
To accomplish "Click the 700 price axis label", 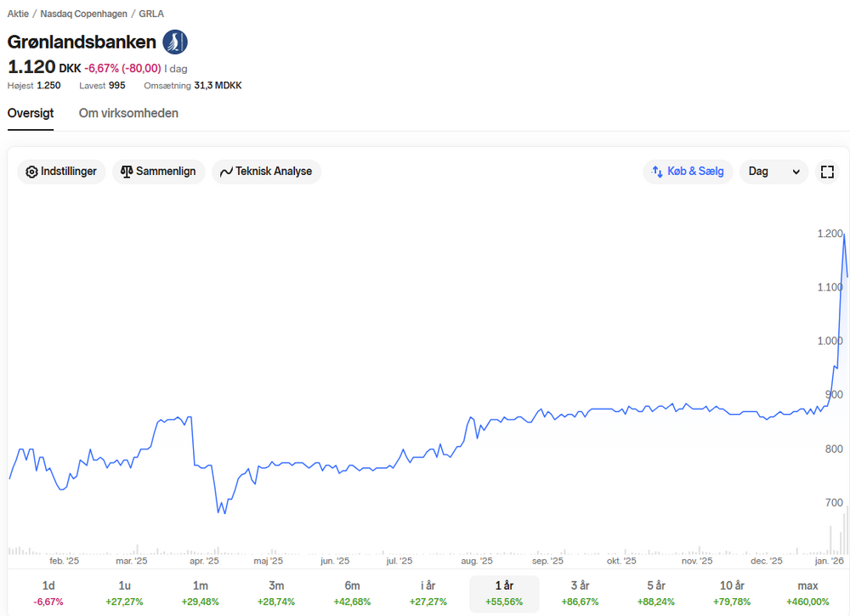I will pyautogui.click(x=834, y=503).
